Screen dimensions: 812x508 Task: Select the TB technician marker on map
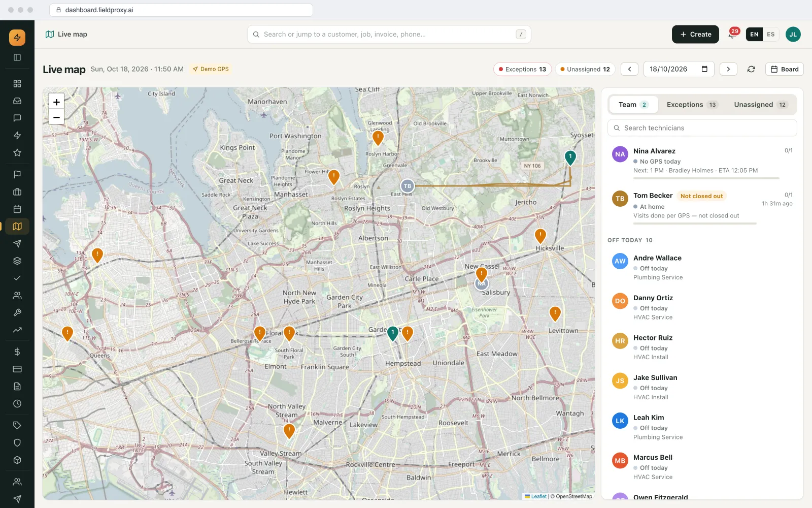(407, 186)
